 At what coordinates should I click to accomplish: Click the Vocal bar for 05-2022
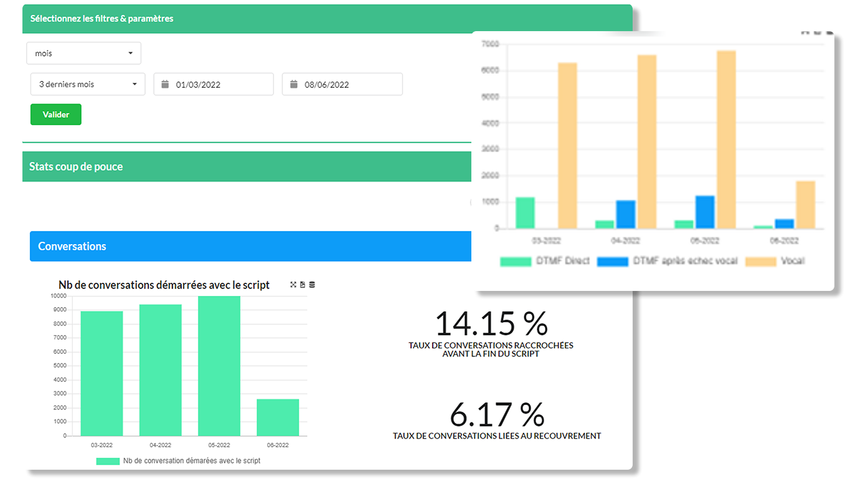click(726, 140)
